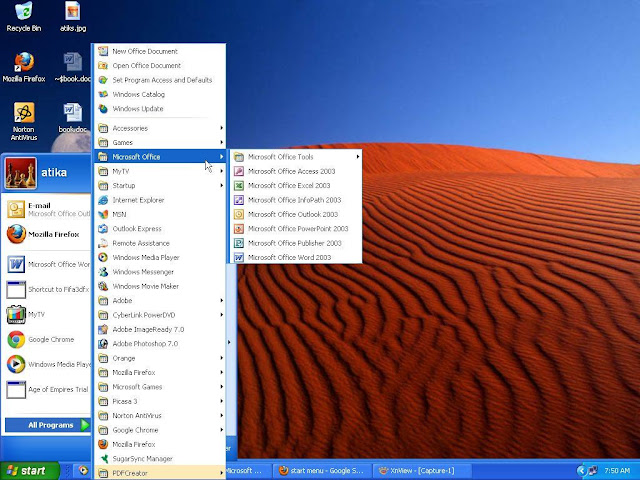Select the ~$book.doc desktop file icon
The image size is (640, 480).
coord(73,67)
